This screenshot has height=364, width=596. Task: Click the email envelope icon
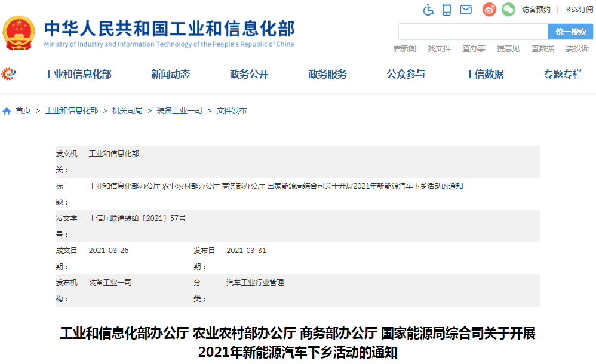[466, 10]
